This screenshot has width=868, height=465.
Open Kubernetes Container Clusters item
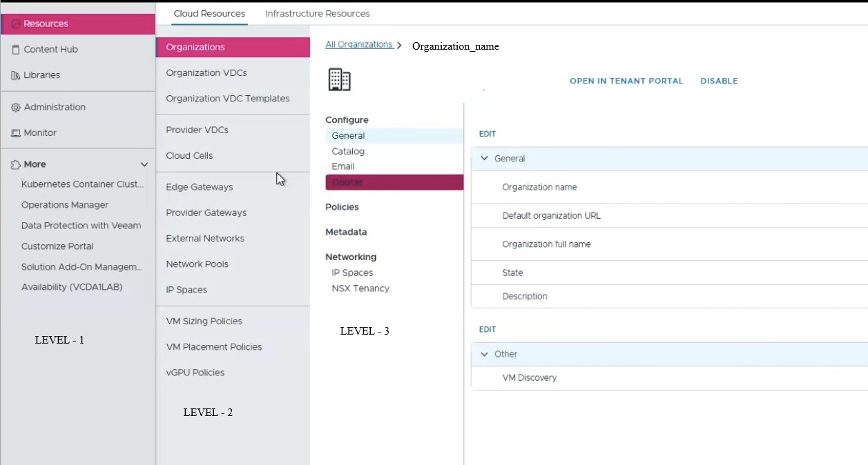pos(82,184)
